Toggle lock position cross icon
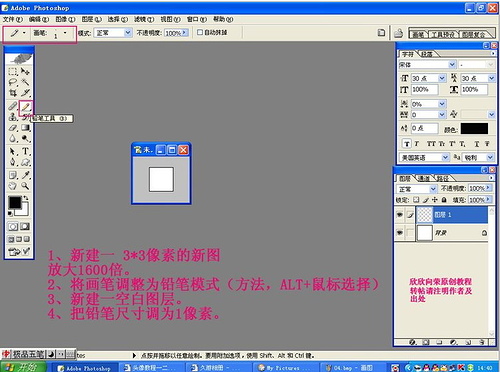500x372 pixels. pyautogui.click(x=435, y=200)
